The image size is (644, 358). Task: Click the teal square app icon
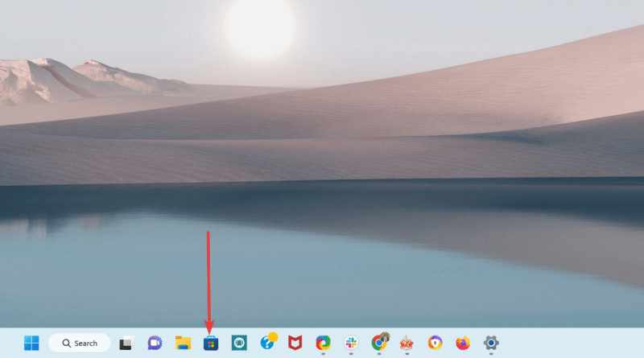(x=238, y=343)
